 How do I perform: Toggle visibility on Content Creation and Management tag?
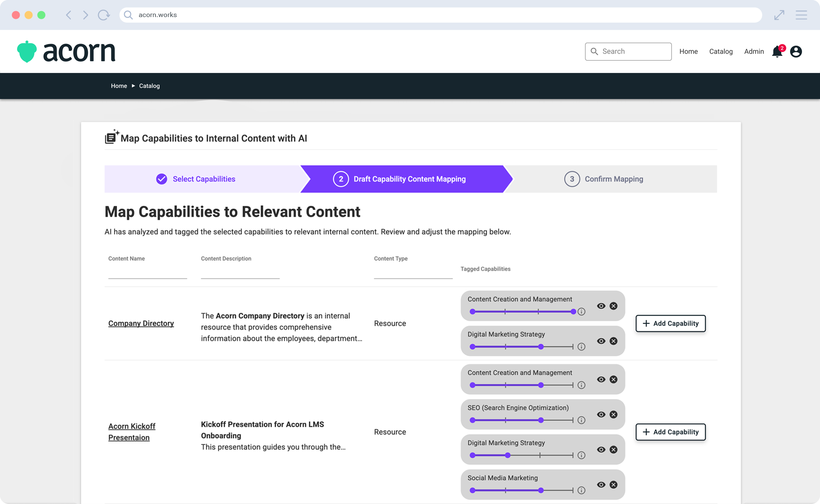pos(601,306)
